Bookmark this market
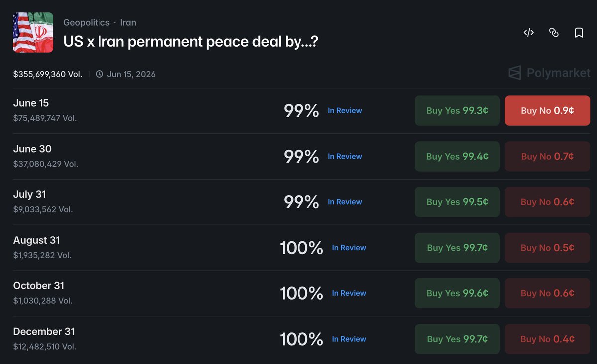 pos(579,33)
